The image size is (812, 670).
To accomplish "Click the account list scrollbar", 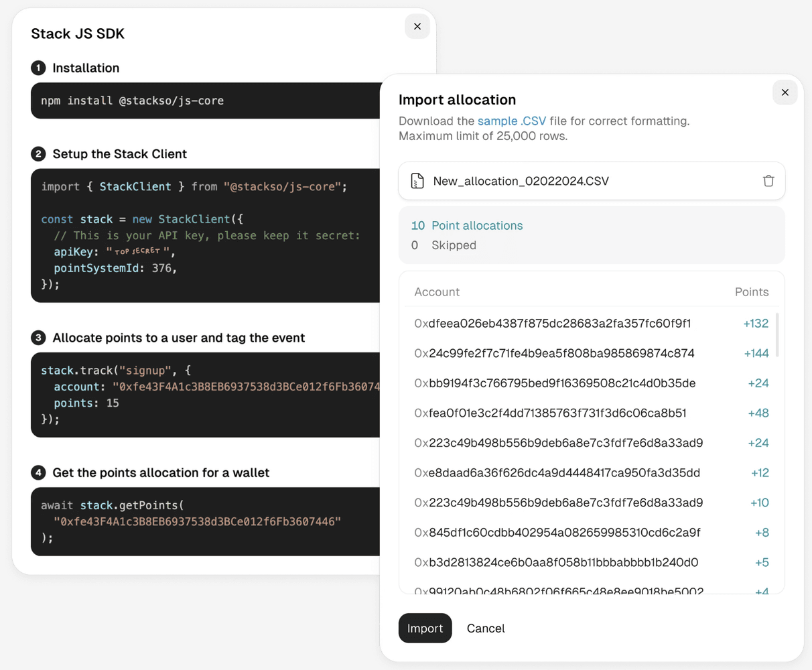I will coord(777,334).
